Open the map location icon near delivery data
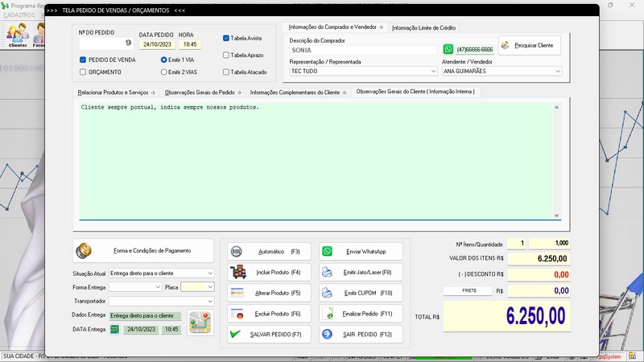The height and width of the screenshot is (362, 644). (x=200, y=323)
